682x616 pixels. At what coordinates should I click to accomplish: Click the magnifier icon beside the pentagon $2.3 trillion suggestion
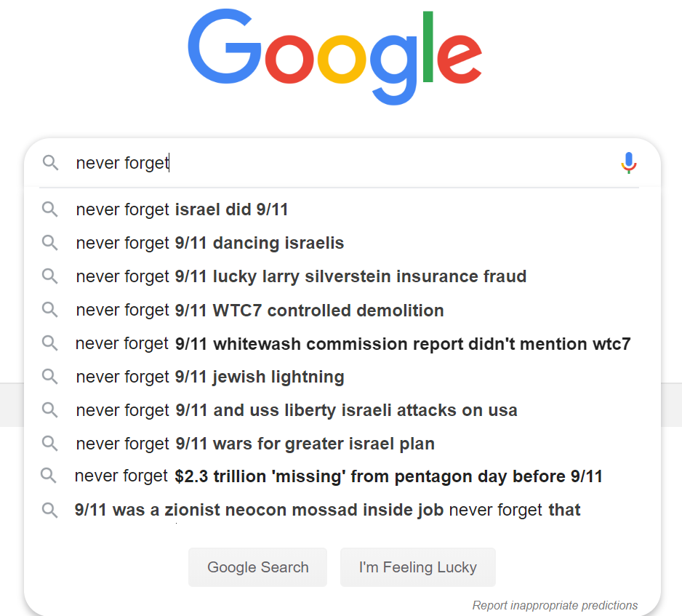point(48,476)
